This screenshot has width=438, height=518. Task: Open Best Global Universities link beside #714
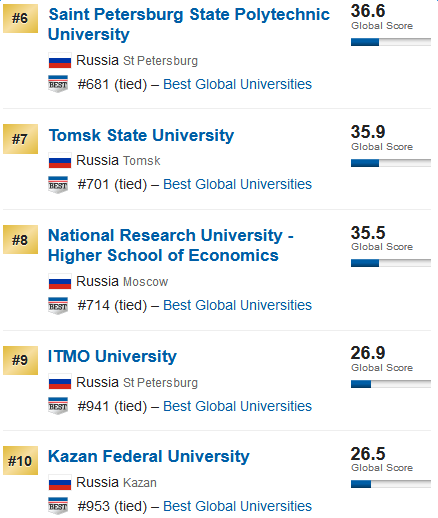pos(237,305)
